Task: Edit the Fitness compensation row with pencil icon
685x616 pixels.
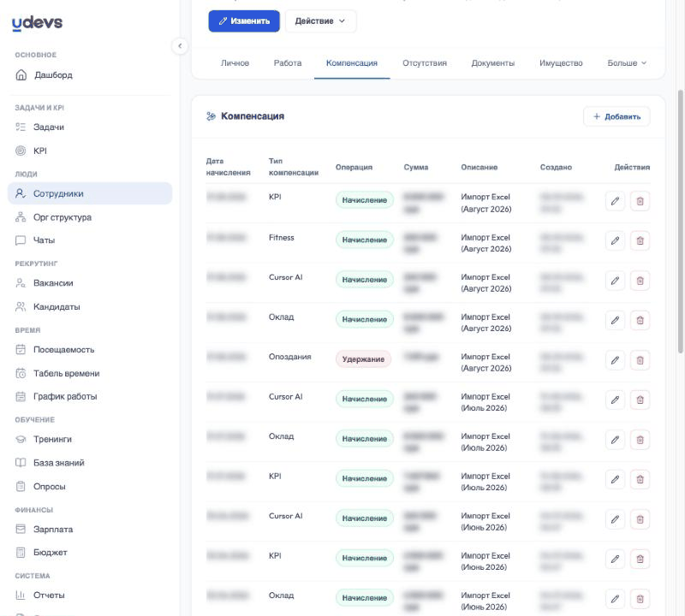Action: point(615,240)
